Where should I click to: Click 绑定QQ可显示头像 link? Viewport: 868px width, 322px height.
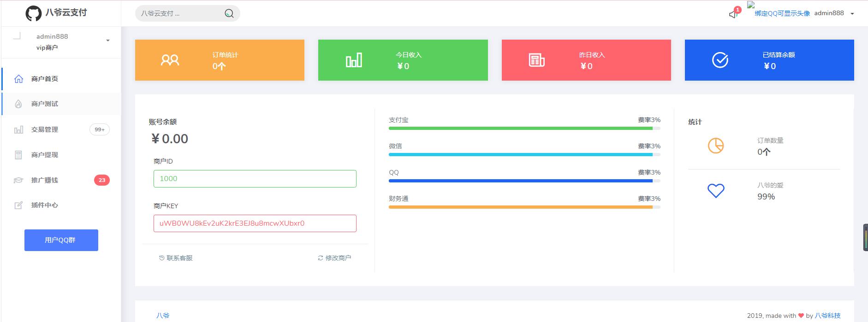pos(782,13)
